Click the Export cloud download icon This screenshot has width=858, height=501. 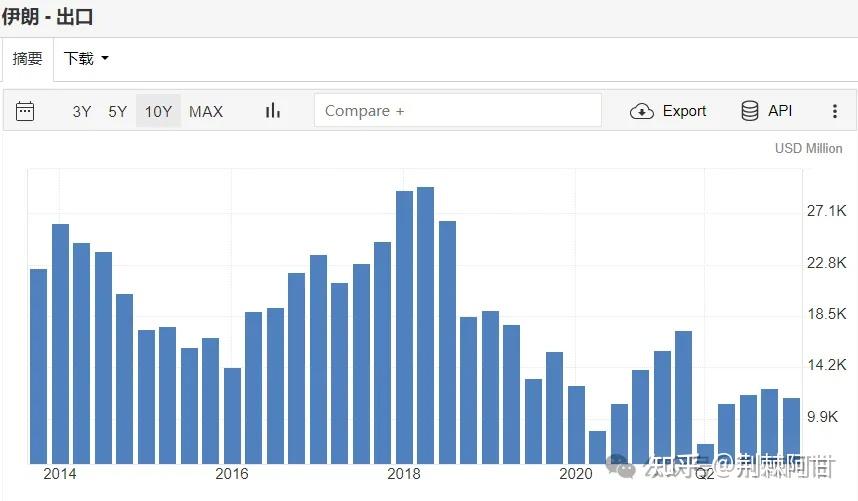click(642, 111)
